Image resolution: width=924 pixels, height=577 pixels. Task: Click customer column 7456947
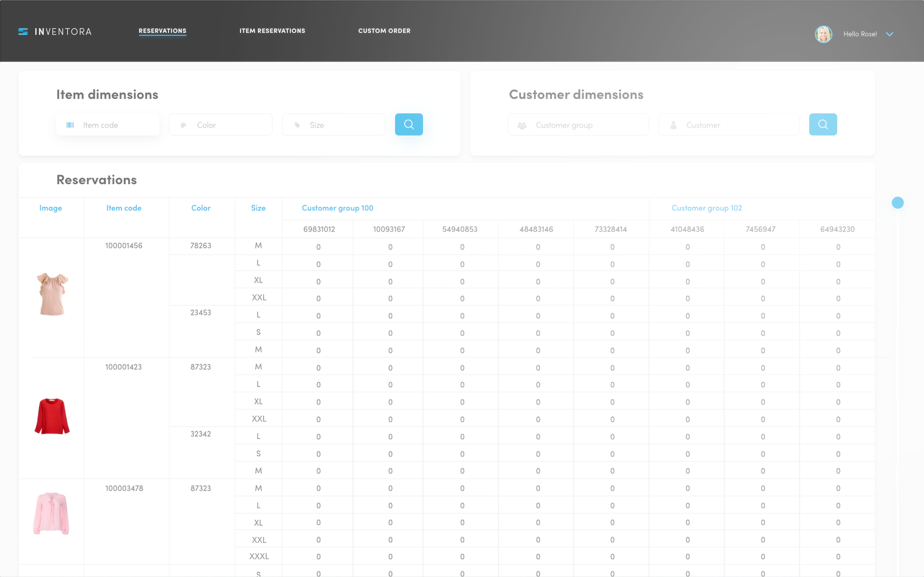coord(761,229)
